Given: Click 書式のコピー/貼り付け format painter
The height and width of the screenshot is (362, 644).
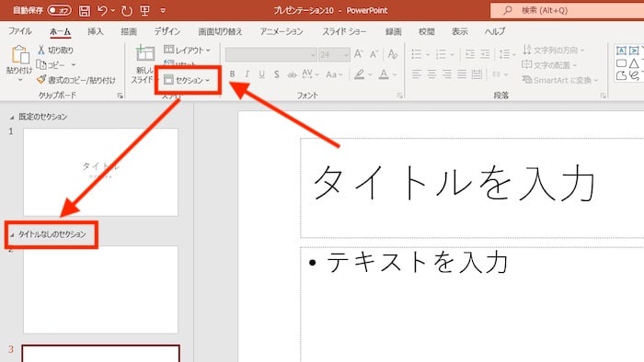Looking at the screenshot, I should [76, 80].
